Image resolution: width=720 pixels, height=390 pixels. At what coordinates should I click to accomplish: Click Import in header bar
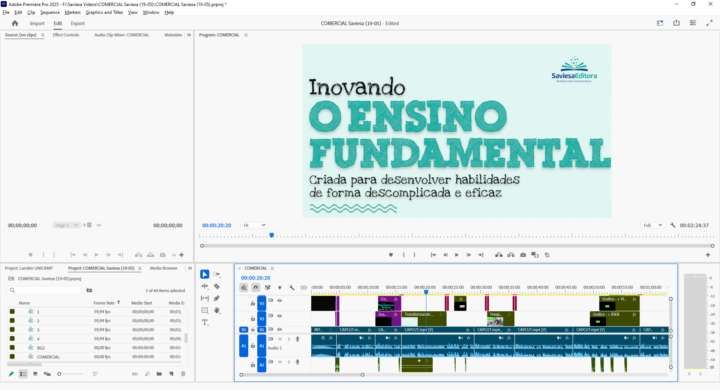(x=37, y=23)
